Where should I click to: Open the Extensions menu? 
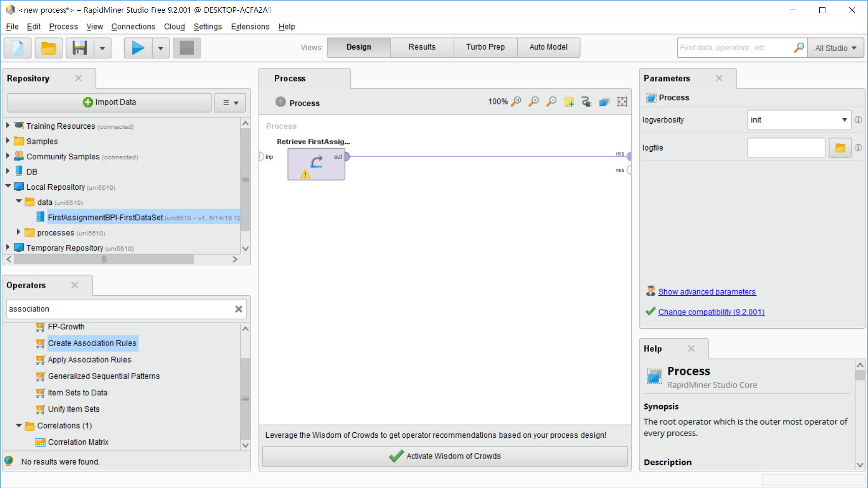(250, 26)
